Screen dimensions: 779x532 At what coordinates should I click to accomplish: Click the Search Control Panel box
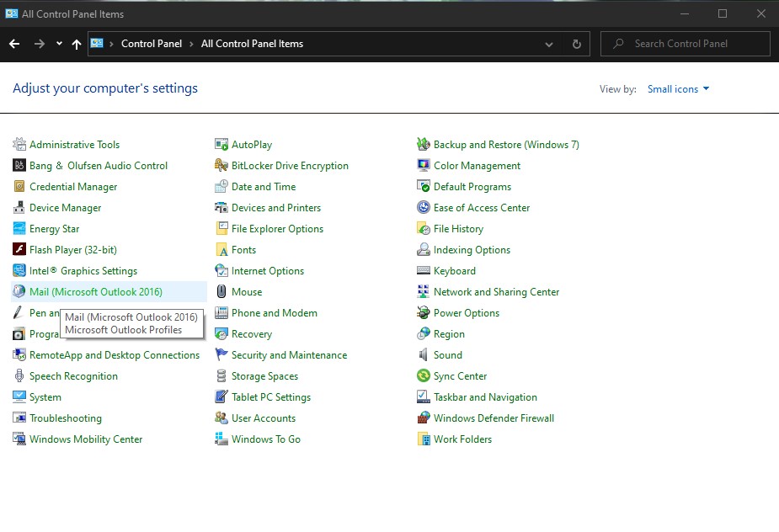click(686, 44)
